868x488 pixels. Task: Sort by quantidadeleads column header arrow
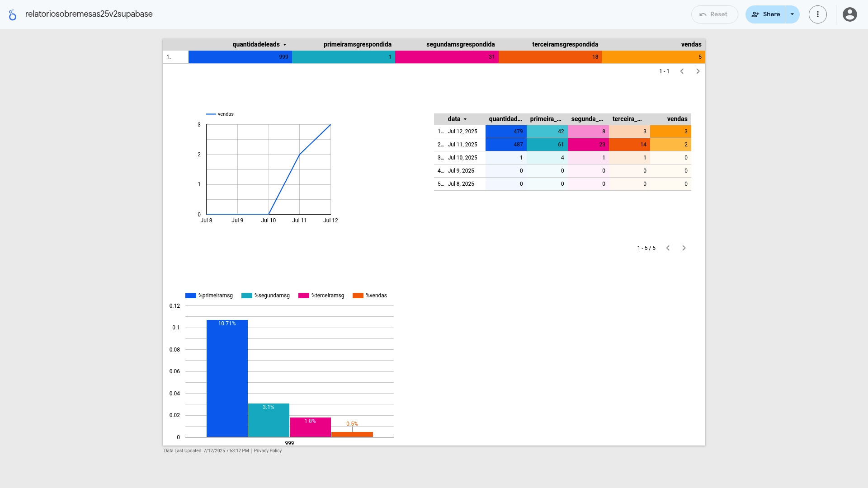(284, 45)
